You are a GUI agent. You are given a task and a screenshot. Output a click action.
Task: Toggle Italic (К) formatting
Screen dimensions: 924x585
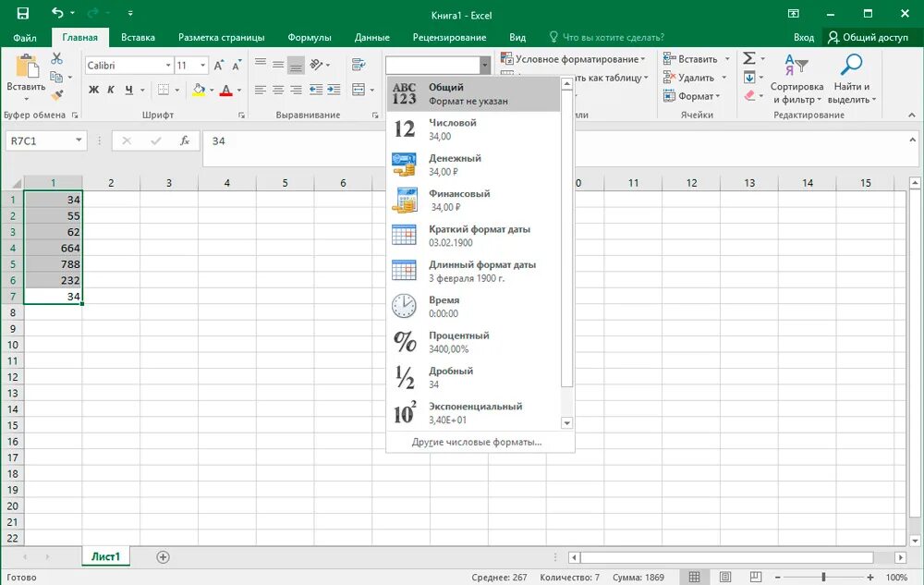click(x=111, y=90)
